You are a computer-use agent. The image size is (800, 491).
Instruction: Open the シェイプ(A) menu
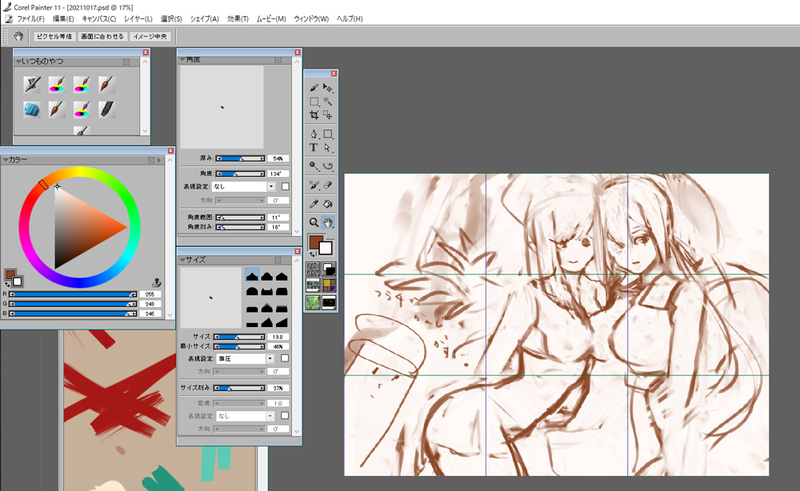pos(204,19)
